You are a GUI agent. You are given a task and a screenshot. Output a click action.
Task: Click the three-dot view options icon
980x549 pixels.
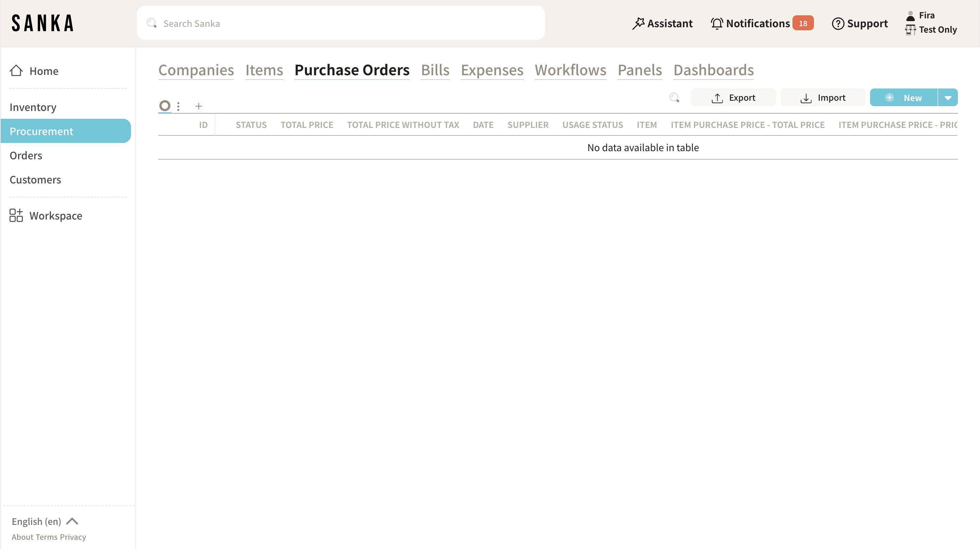(x=178, y=106)
